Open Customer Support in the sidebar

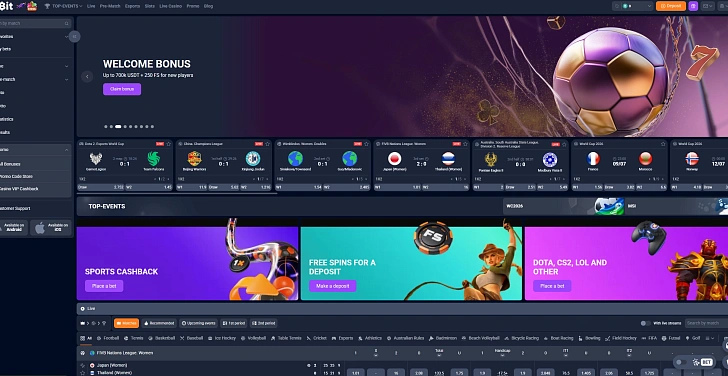(x=15, y=208)
